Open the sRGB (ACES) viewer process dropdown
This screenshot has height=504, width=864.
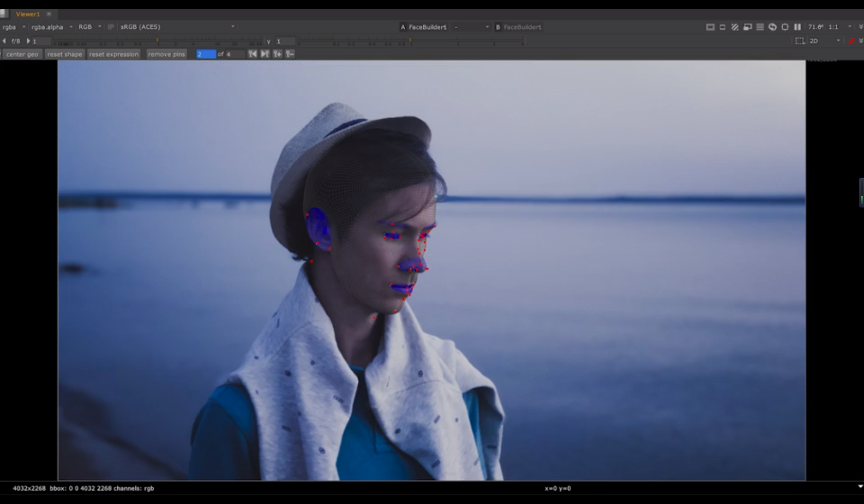coord(177,27)
